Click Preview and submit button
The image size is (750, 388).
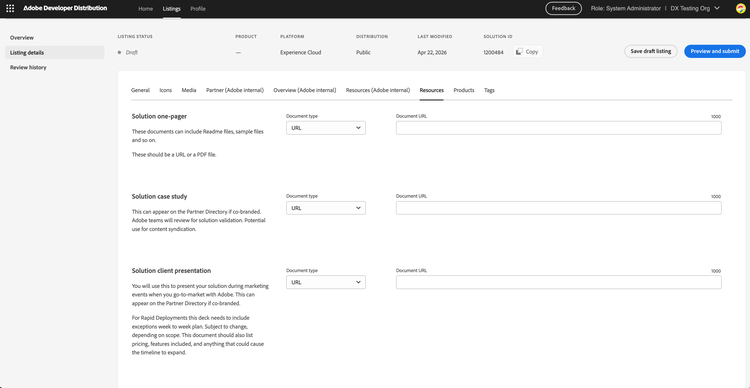[x=715, y=51]
